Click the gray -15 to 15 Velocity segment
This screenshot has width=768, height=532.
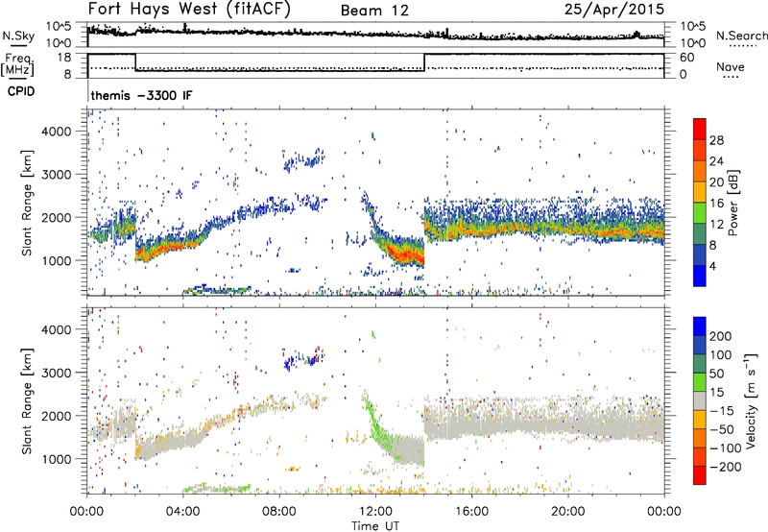click(700, 400)
